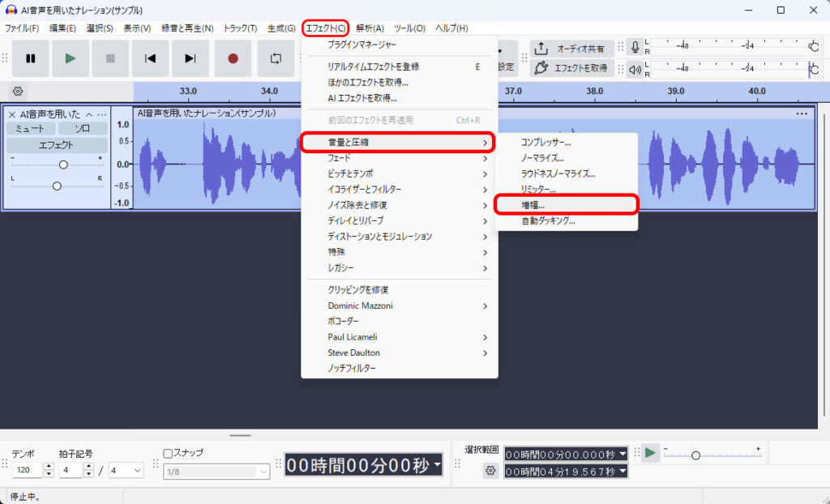Click the Pause transport button

click(x=31, y=58)
